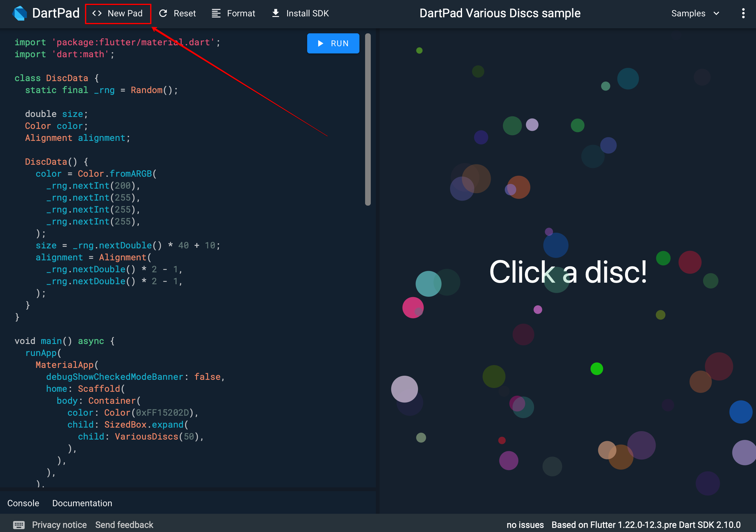
Task: Open the Privacy notice link
Action: tap(59, 525)
